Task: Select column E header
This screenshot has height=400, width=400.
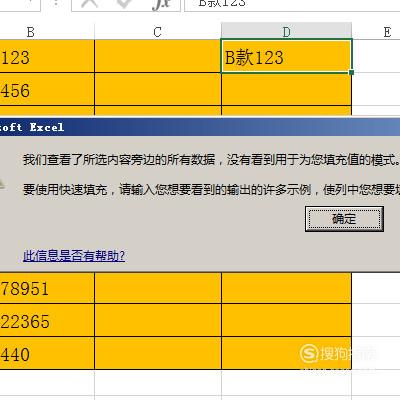Action: coord(377,32)
